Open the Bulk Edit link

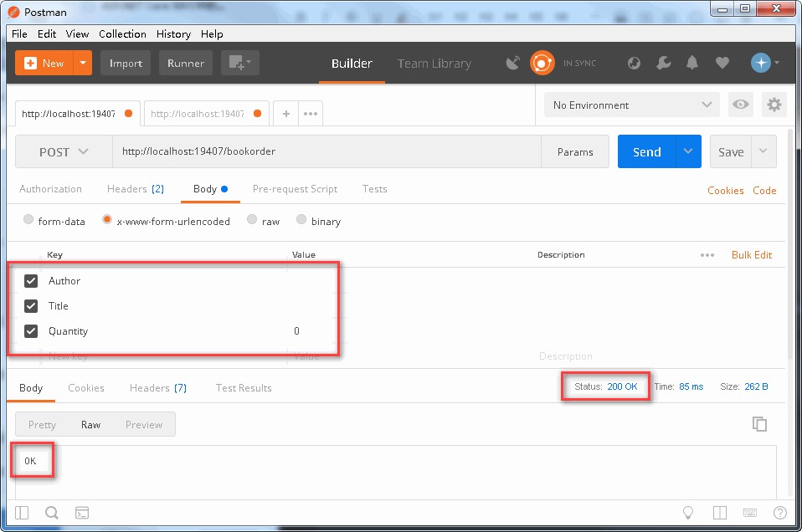pyautogui.click(x=752, y=255)
